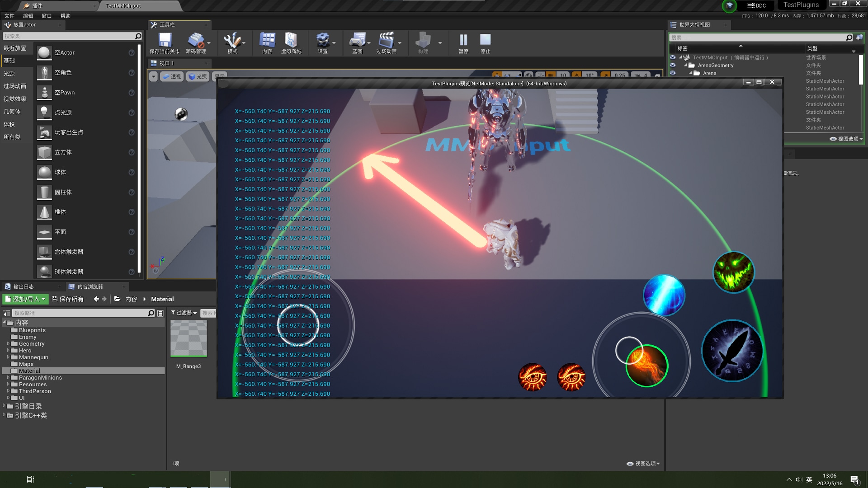This screenshot has height=488, width=868.
Task: Tap the green skull skill button
Action: click(x=733, y=272)
